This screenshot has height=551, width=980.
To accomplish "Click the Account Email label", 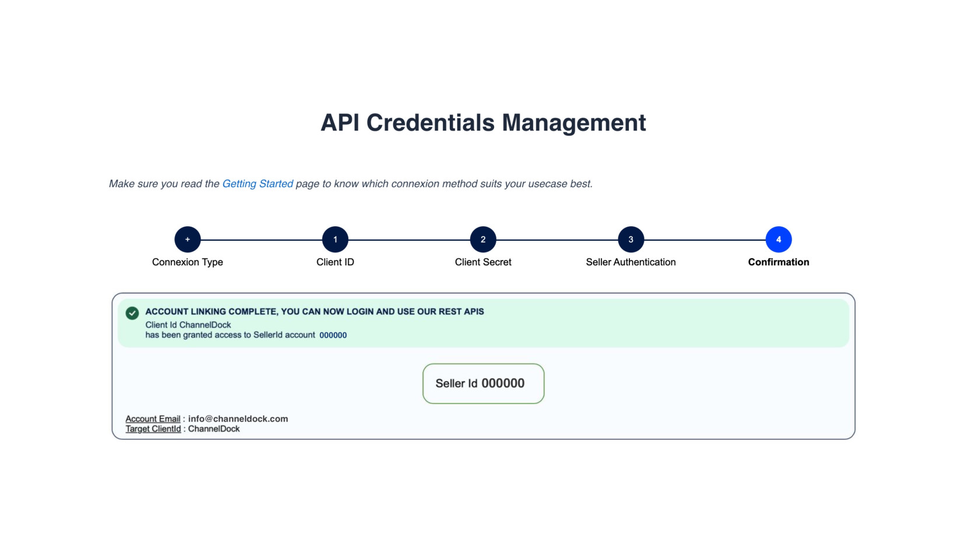I will click(x=153, y=419).
